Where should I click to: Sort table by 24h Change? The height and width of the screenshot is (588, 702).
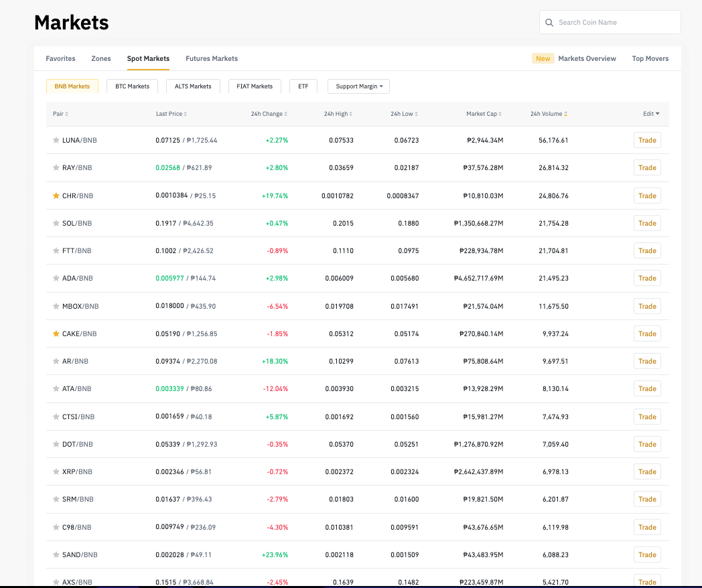[x=269, y=114]
